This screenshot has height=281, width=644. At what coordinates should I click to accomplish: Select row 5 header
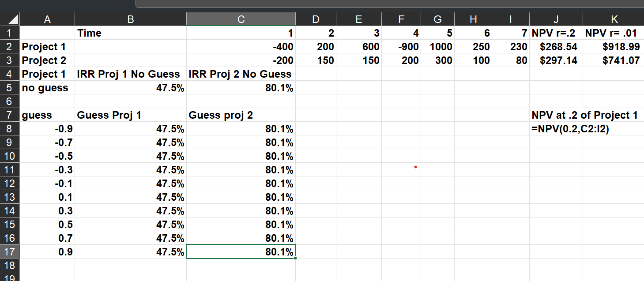click(x=10, y=88)
